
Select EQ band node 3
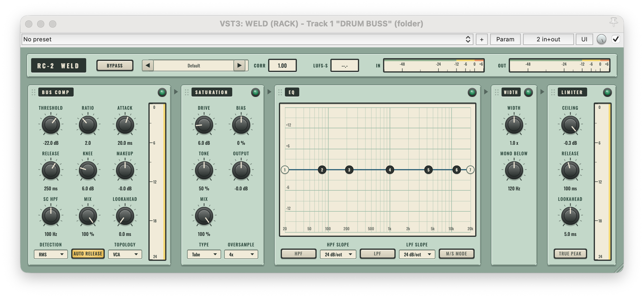point(349,170)
